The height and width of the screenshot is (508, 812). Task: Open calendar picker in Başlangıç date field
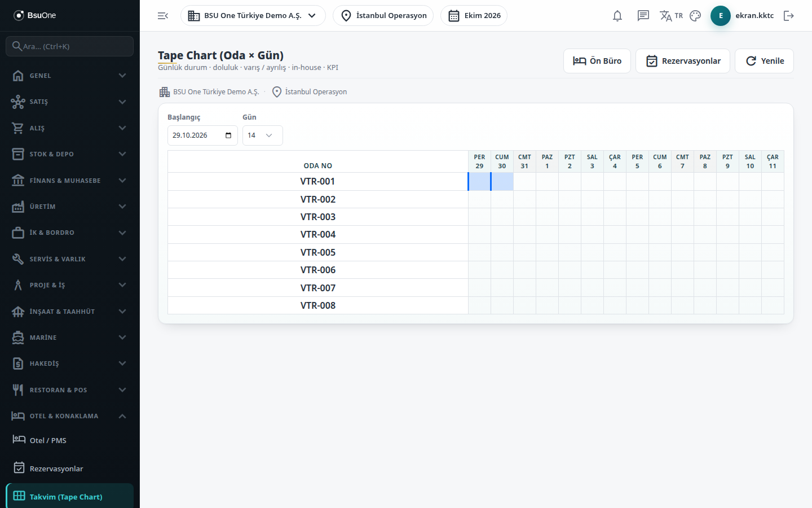[228, 135]
